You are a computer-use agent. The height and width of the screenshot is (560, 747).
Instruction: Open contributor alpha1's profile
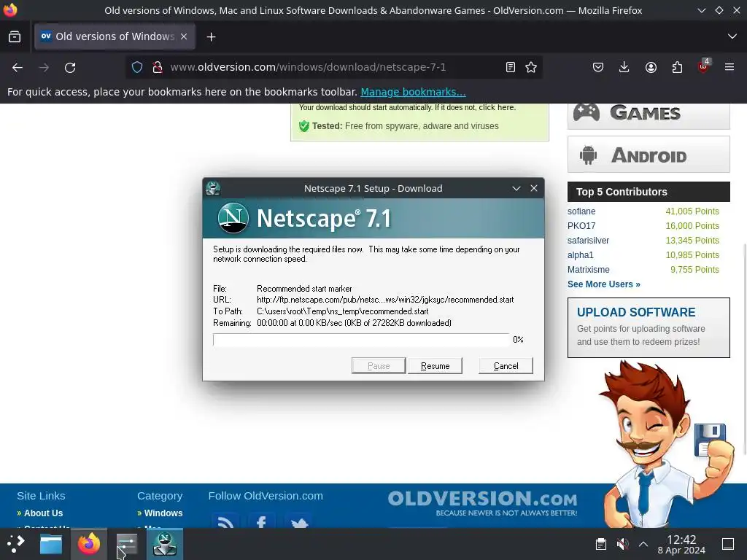pyautogui.click(x=580, y=255)
